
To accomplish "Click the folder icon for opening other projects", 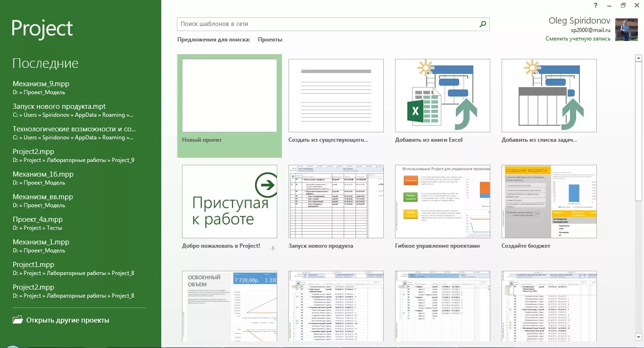I will 18,320.
